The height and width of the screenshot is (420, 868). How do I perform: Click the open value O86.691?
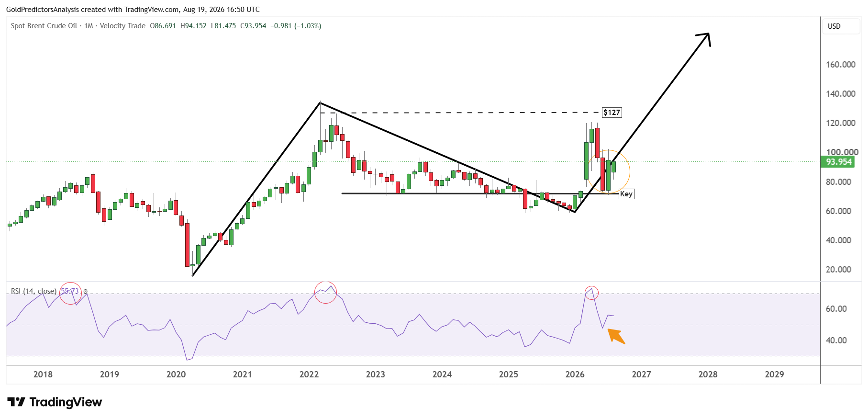coord(163,26)
